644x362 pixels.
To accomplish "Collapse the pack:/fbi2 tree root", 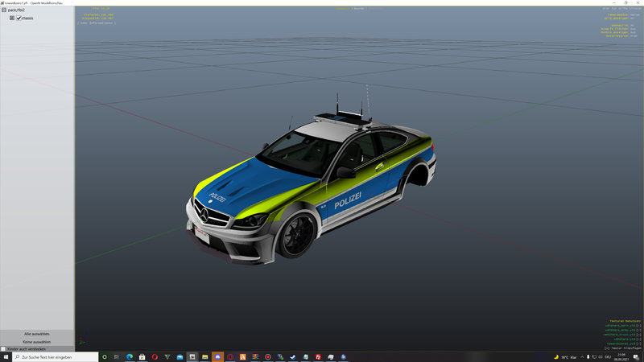I will coord(4,10).
